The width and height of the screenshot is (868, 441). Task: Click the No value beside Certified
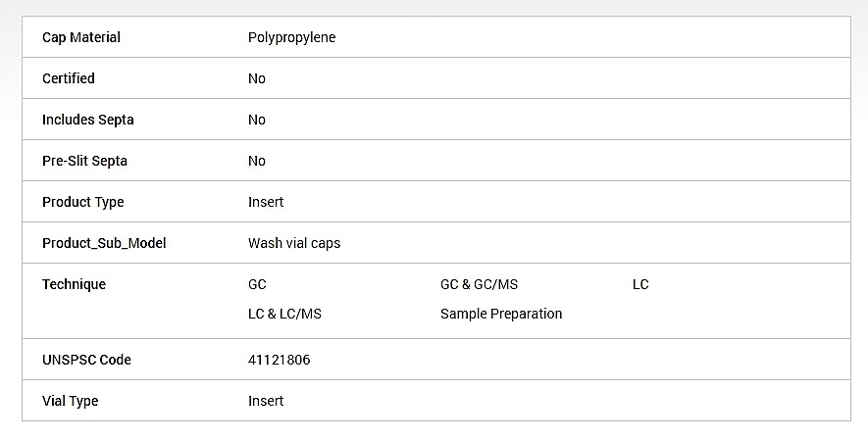(x=257, y=78)
